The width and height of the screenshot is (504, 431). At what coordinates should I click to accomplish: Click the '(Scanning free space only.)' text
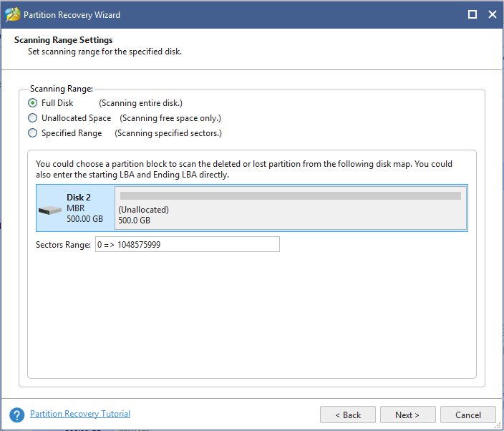(170, 118)
